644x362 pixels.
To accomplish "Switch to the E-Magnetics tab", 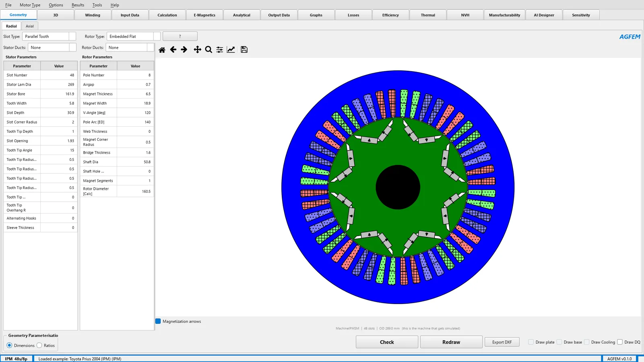I will (x=204, y=15).
